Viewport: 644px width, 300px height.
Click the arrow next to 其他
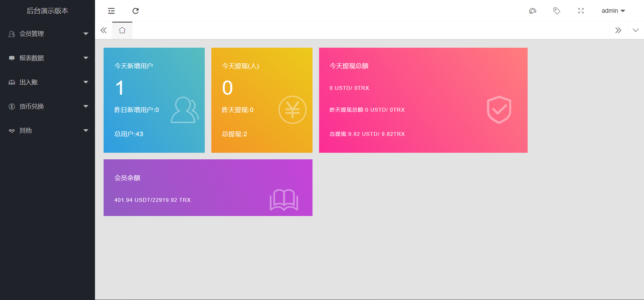tap(86, 131)
